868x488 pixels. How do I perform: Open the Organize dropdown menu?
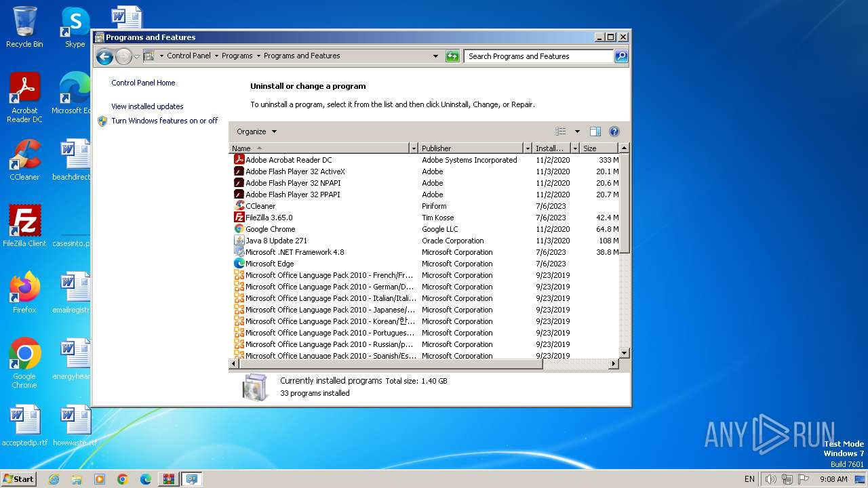(256, 131)
